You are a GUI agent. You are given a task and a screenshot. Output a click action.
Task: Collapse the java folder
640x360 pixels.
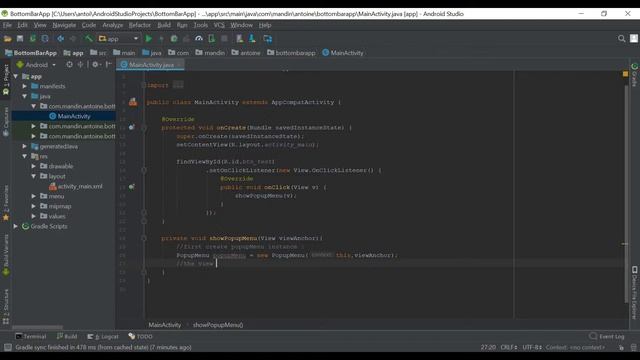24,96
